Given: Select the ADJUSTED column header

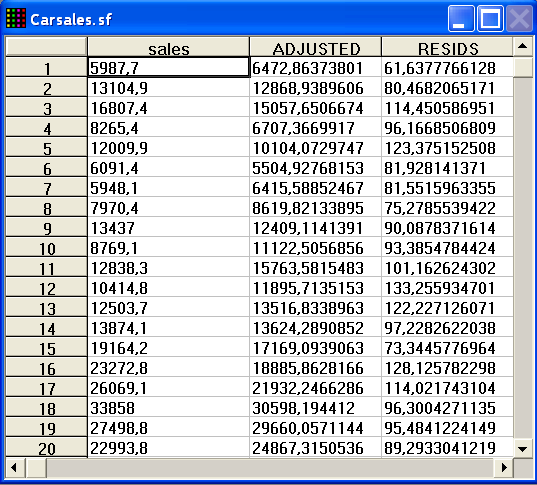Looking at the screenshot, I should coord(315,47).
